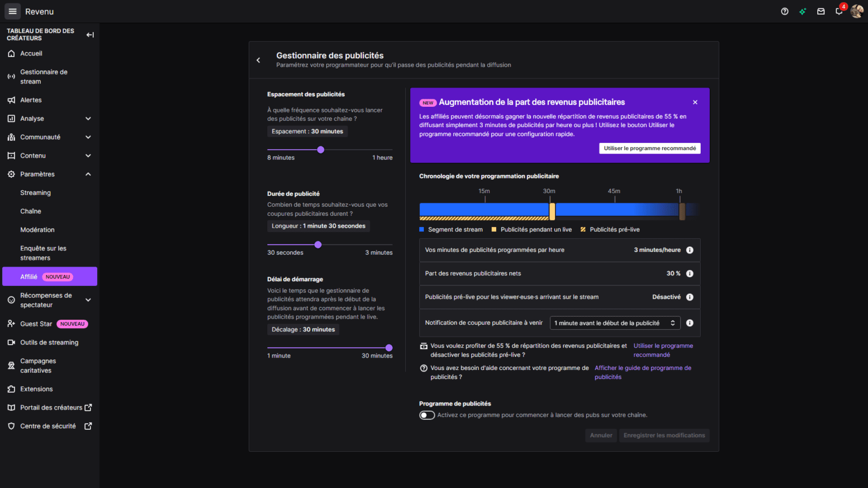Enable the Programme de publicités toggle

[427, 415]
